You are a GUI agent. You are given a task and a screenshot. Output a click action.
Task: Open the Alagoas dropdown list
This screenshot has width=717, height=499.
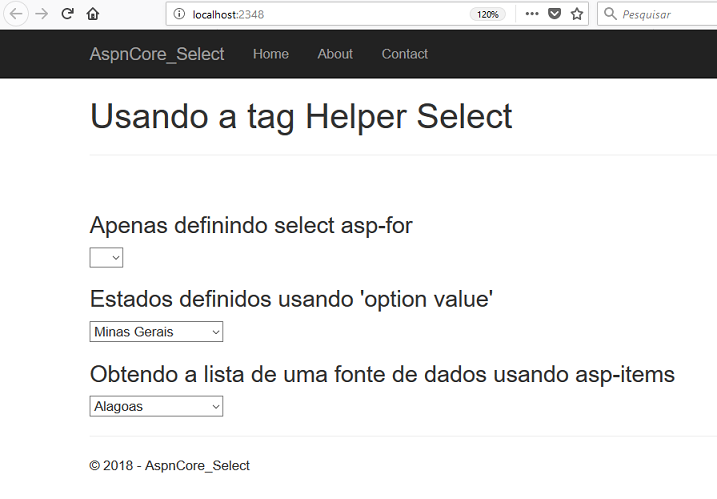pos(156,406)
